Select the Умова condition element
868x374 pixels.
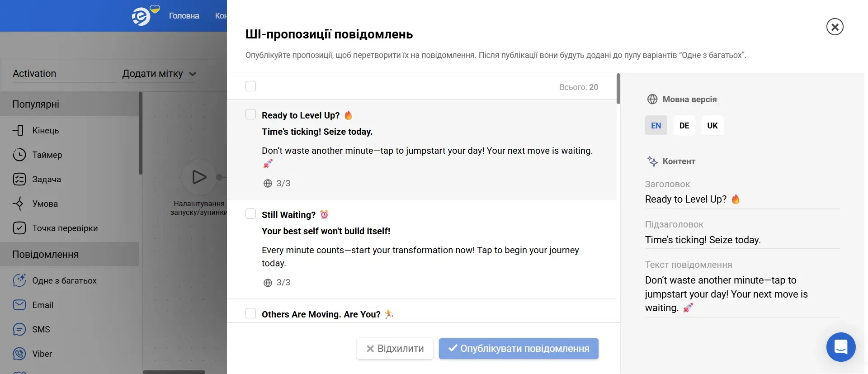45,204
